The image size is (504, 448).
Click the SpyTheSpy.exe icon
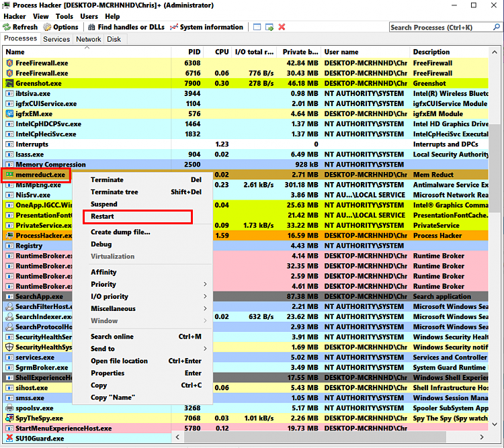9,418
